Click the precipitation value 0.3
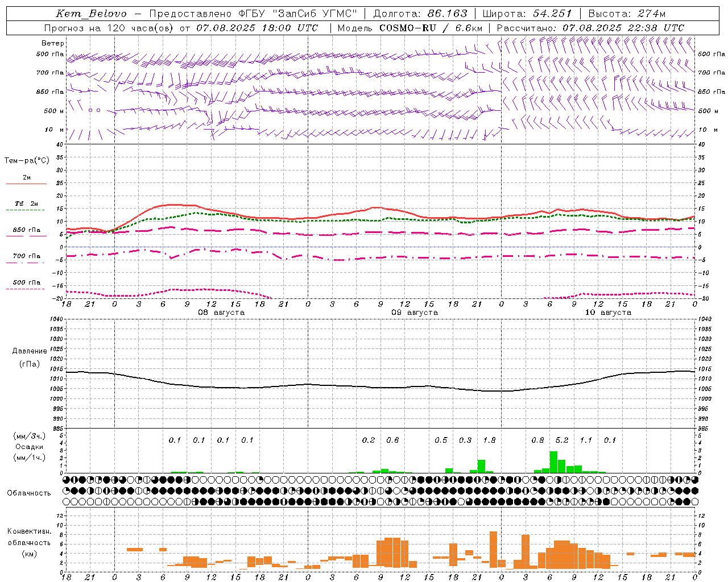Screen dimensions: 728x582 coord(465,440)
